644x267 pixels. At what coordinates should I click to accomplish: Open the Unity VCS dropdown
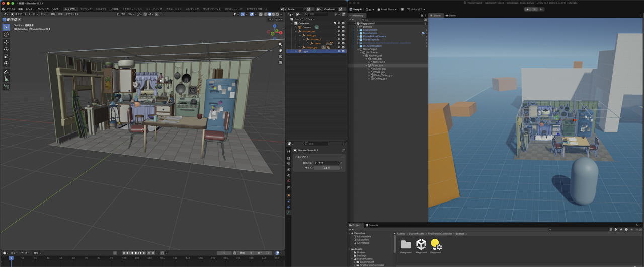(x=416, y=9)
